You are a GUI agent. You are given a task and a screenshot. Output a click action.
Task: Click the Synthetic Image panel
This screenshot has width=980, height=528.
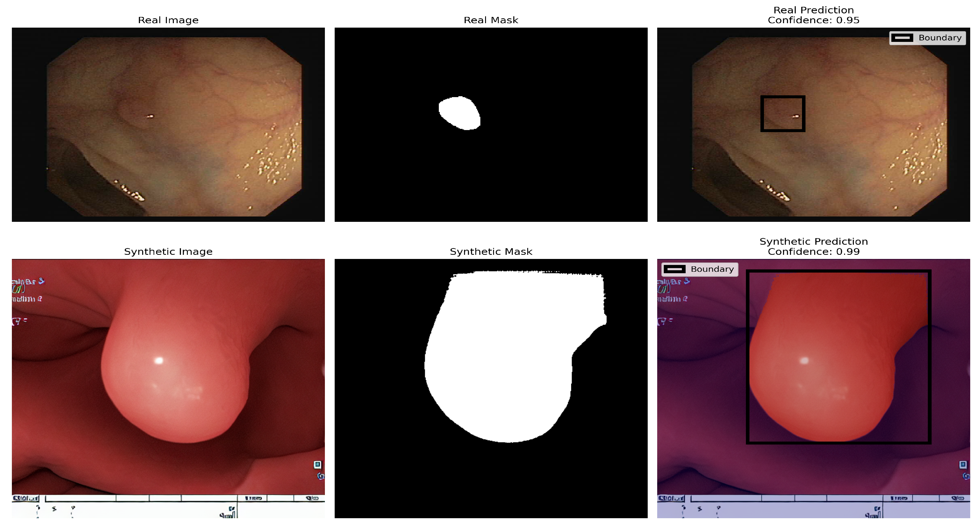pyautogui.click(x=168, y=388)
